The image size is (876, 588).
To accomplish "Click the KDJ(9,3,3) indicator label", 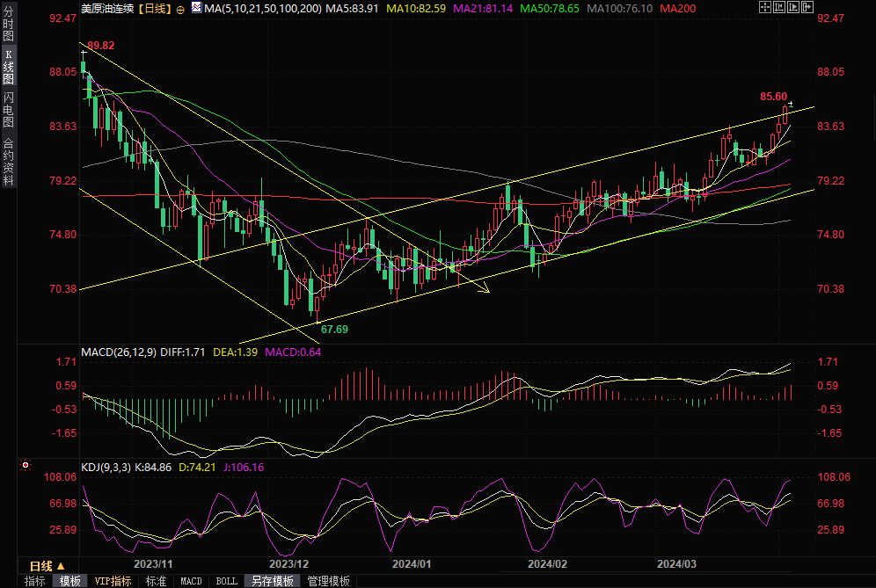I will tap(106, 467).
